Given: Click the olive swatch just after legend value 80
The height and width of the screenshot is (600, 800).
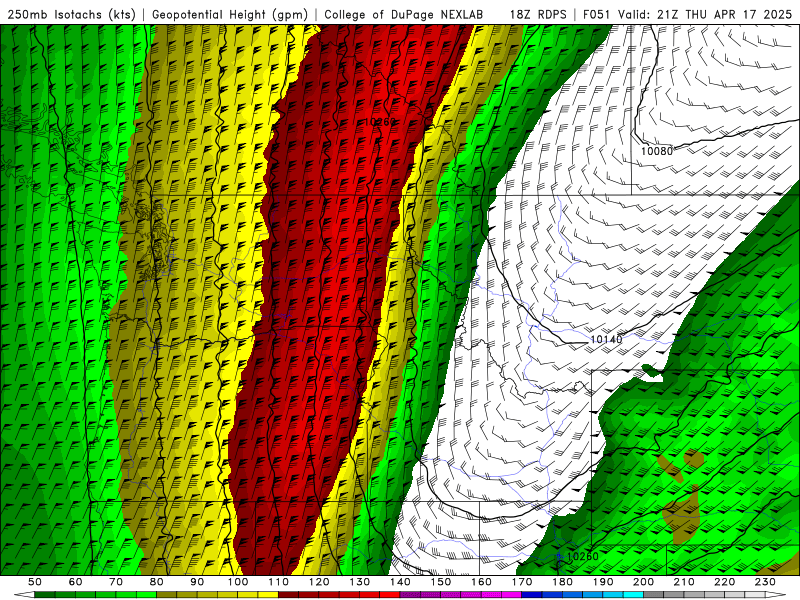Looking at the screenshot, I should coord(166,595).
